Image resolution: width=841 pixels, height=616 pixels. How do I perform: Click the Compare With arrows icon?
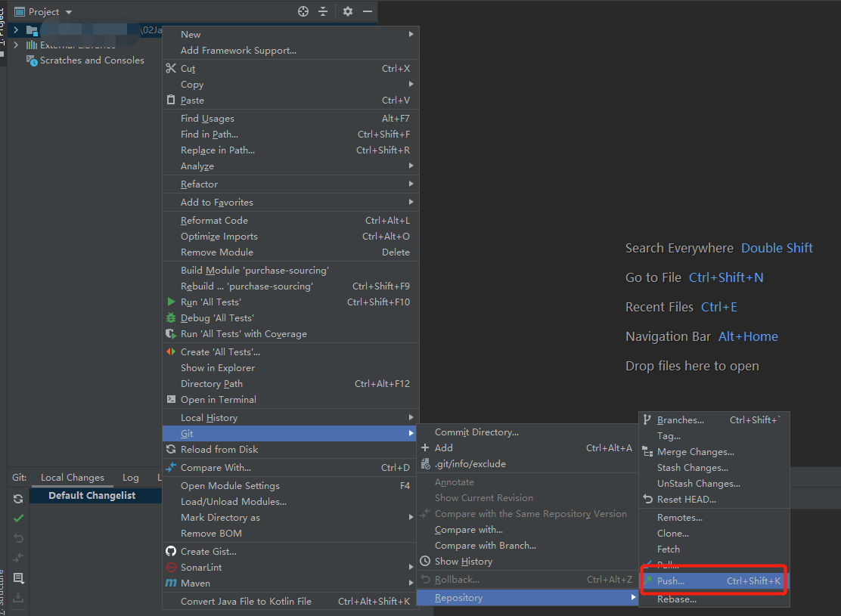(171, 468)
